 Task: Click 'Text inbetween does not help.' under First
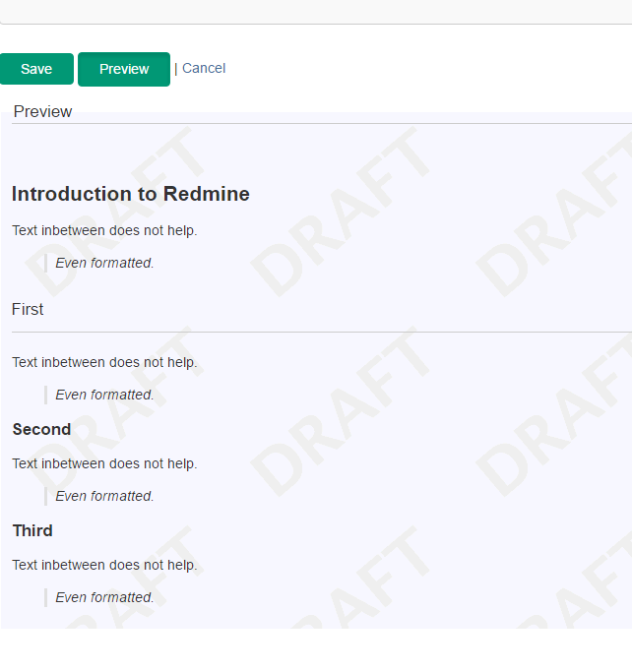(x=104, y=363)
